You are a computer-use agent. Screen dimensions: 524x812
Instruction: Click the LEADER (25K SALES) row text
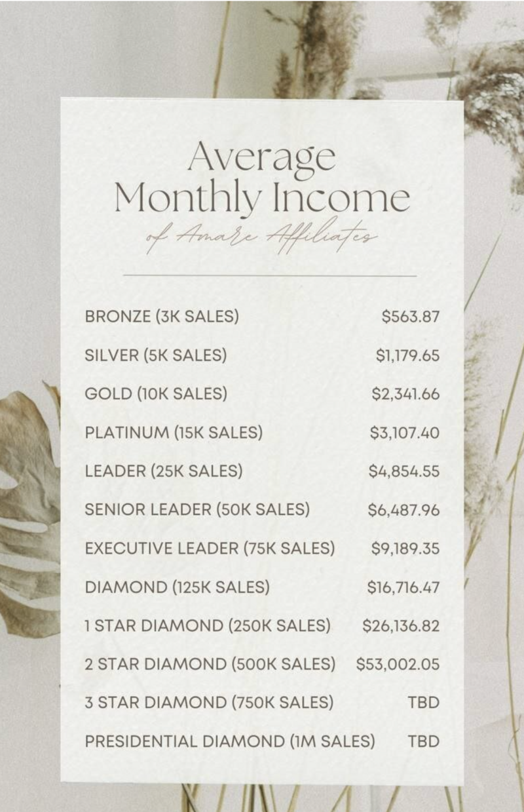tap(164, 471)
